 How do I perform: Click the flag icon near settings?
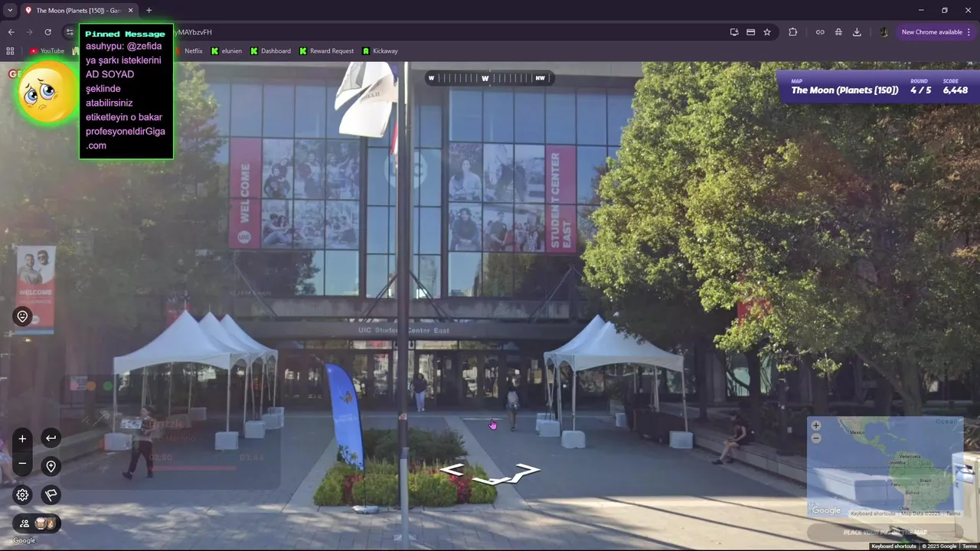point(51,495)
